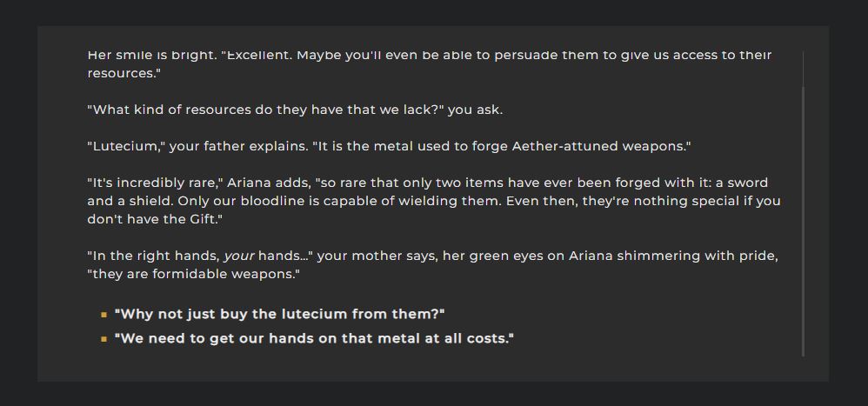Click the line "What kind of resources do they have"
868x406 pixels.
click(295, 110)
